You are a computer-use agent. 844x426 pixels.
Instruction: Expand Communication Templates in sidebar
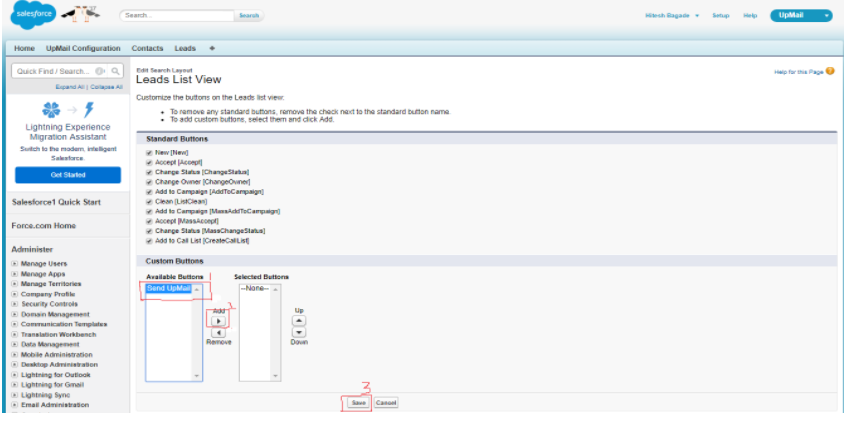(x=15, y=324)
